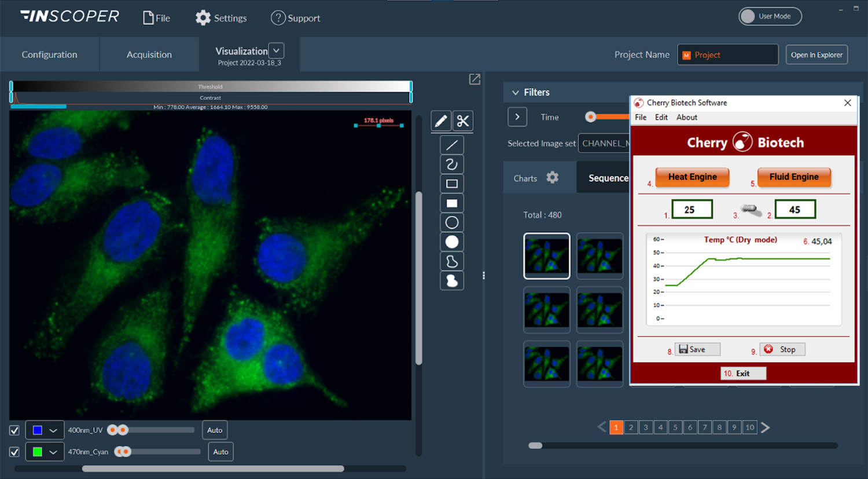Click the Time filter slider handle
868x479 pixels.
tap(590, 117)
